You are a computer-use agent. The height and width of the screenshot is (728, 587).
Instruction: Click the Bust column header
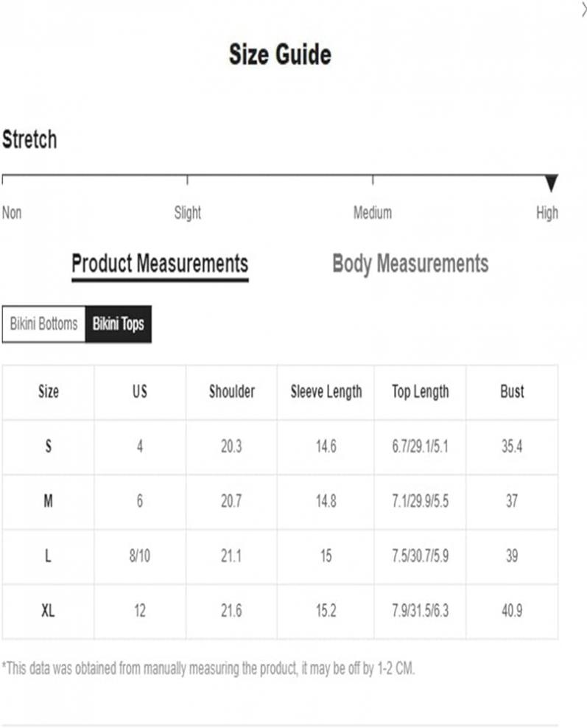pyautogui.click(x=512, y=391)
